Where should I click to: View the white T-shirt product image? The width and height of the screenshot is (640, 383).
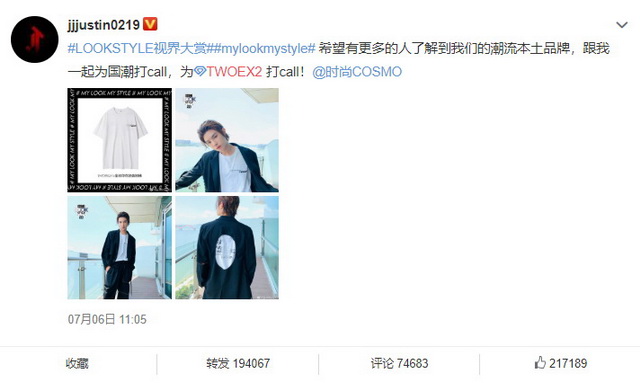point(120,140)
